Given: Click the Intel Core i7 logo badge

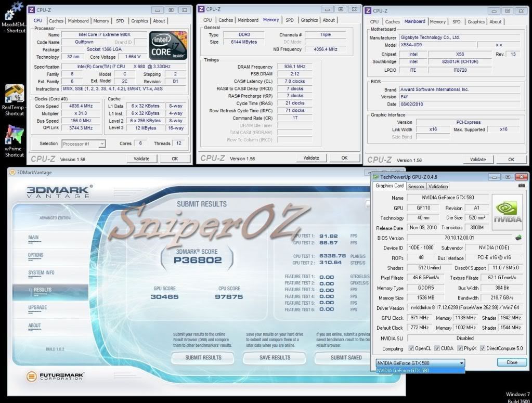Looking at the screenshot, I should (x=167, y=46).
